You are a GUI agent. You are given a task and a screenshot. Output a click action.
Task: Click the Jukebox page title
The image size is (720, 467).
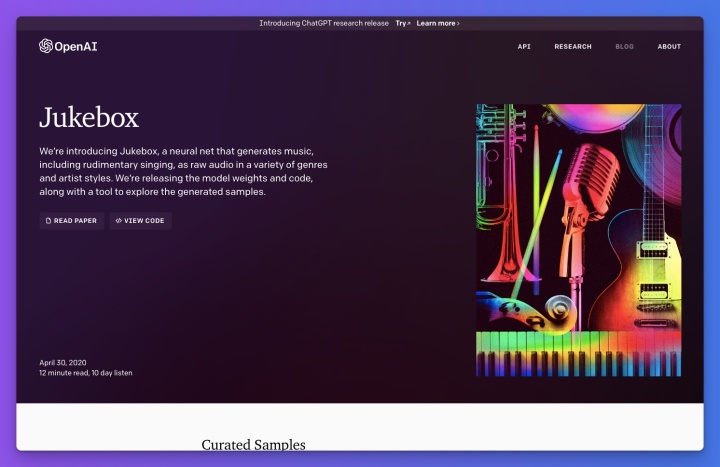point(89,118)
